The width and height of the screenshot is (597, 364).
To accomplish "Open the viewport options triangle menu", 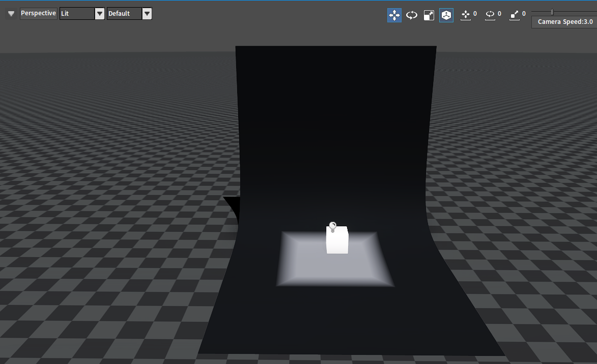I will coord(11,14).
